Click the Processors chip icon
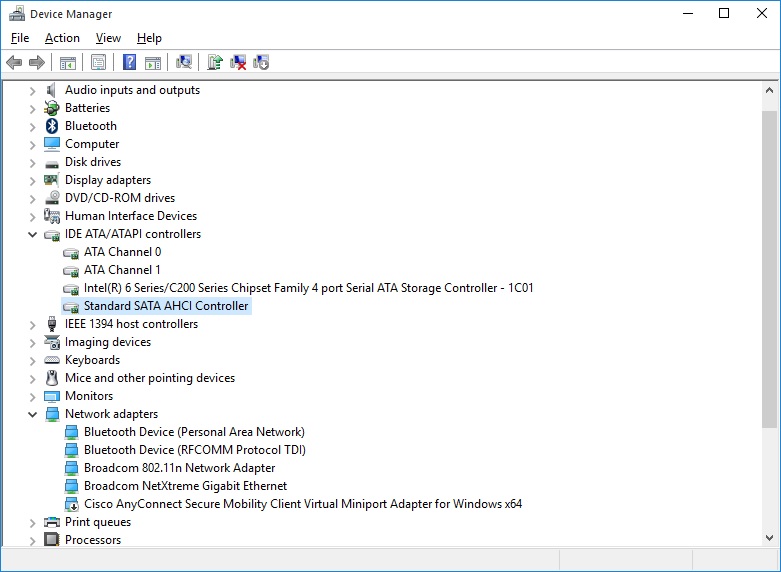Image resolution: width=781 pixels, height=572 pixels. pyautogui.click(x=52, y=540)
